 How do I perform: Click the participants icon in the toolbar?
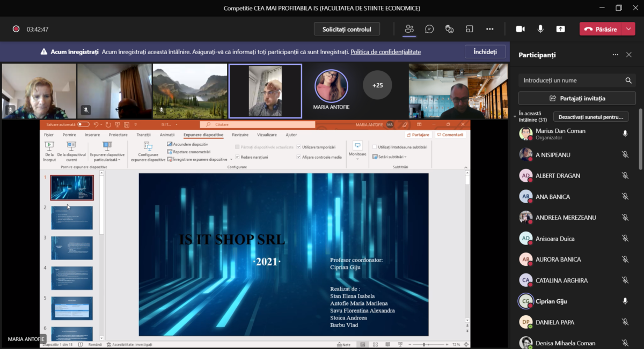coord(409,29)
